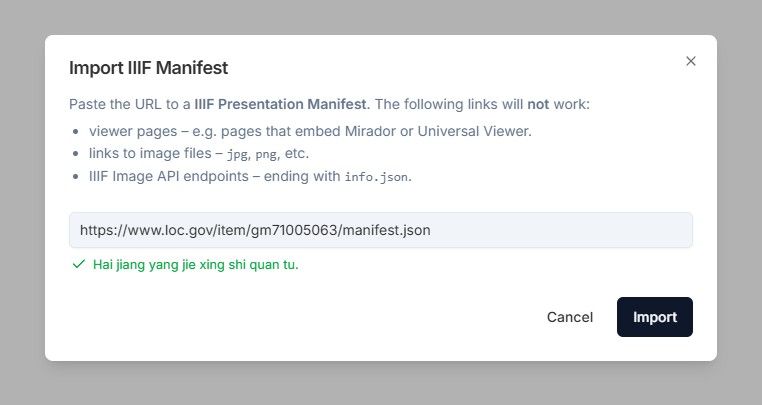
Task: Click the bold IIIF Presentation Manifest text
Action: click(x=282, y=104)
